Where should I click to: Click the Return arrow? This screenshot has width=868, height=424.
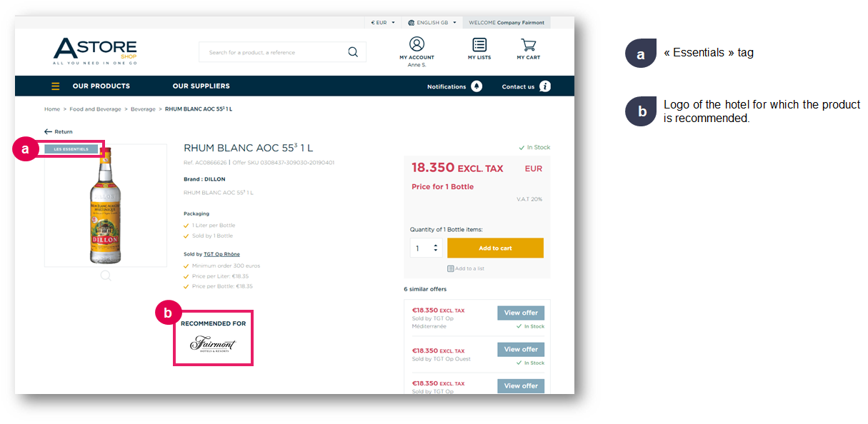coord(48,131)
